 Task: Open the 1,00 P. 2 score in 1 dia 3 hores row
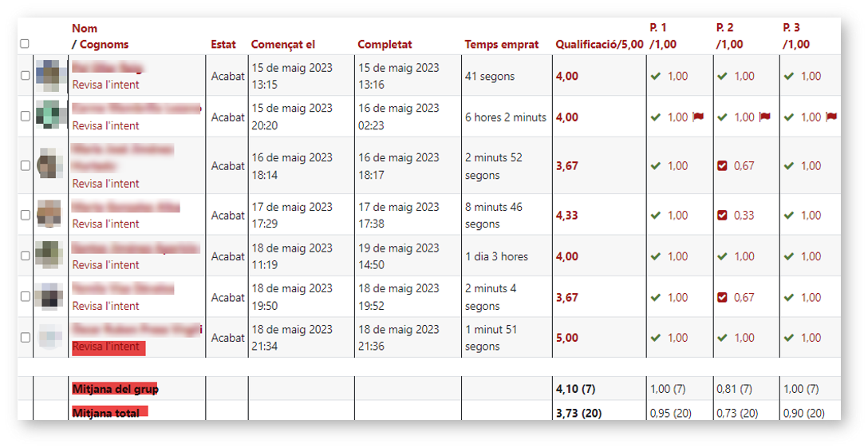tap(744, 257)
